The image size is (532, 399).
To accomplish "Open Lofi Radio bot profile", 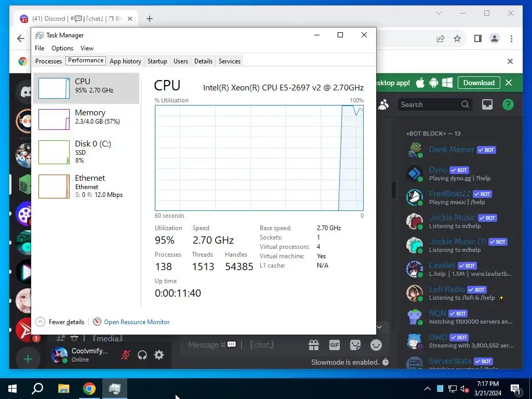I will pos(460,293).
